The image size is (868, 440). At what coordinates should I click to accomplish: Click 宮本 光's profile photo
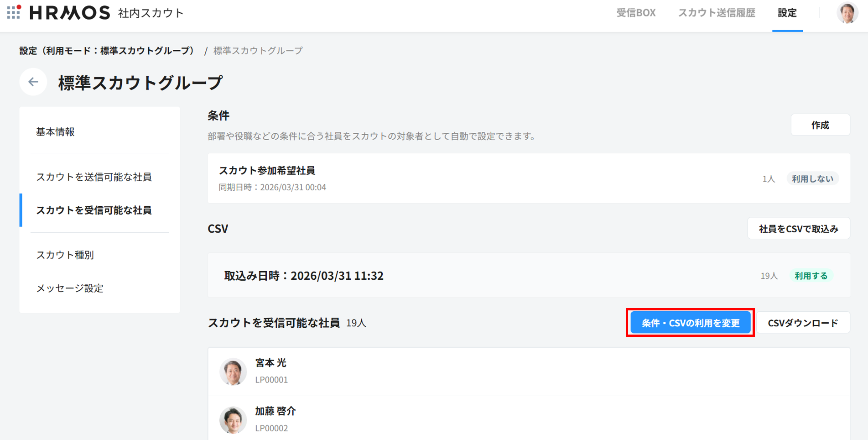click(233, 372)
